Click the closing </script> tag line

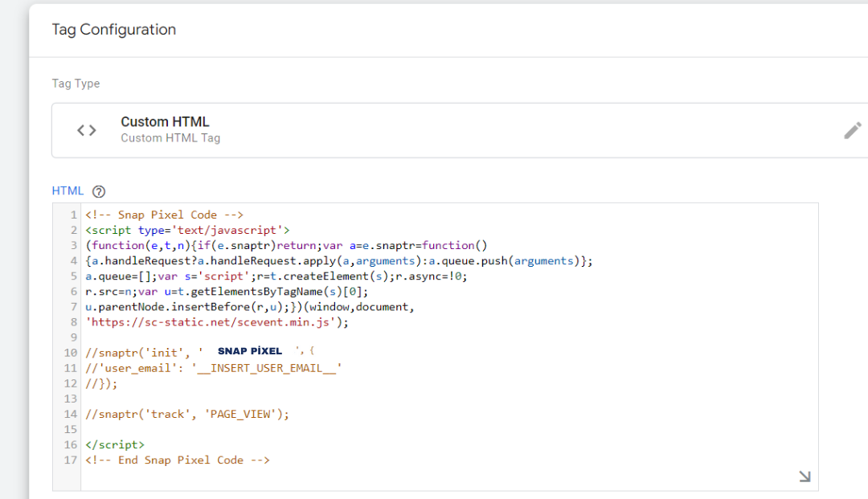115,445
